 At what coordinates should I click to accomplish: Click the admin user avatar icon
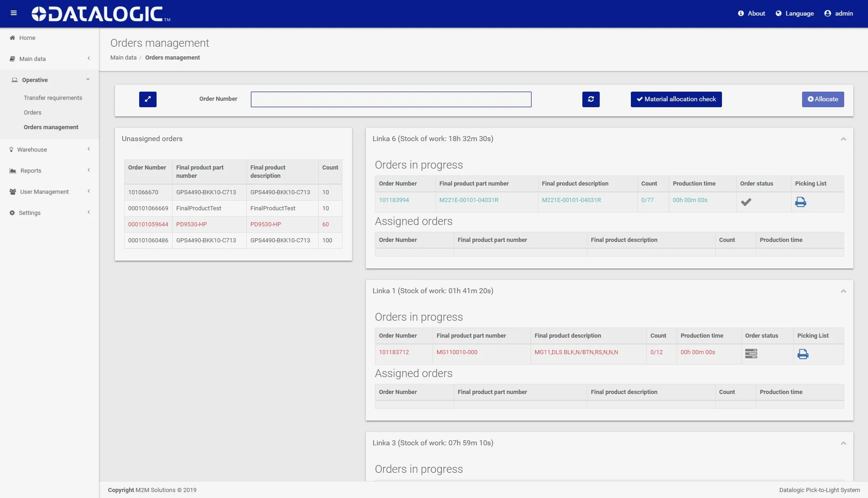coord(827,13)
